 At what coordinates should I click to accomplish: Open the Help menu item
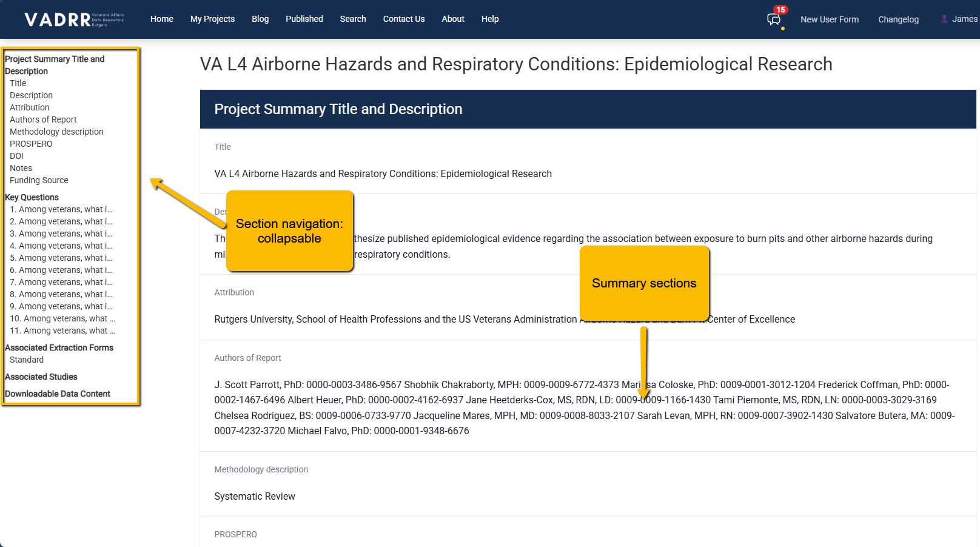tap(490, 19)
